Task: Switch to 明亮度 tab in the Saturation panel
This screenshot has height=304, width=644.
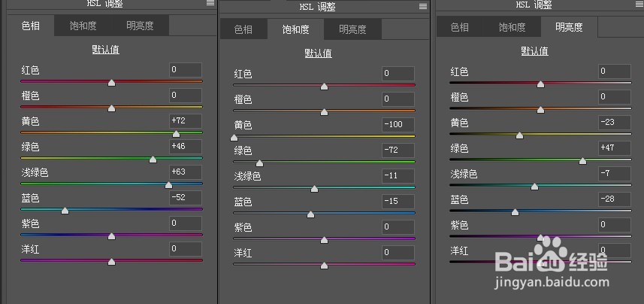Action: click(352, 29)
